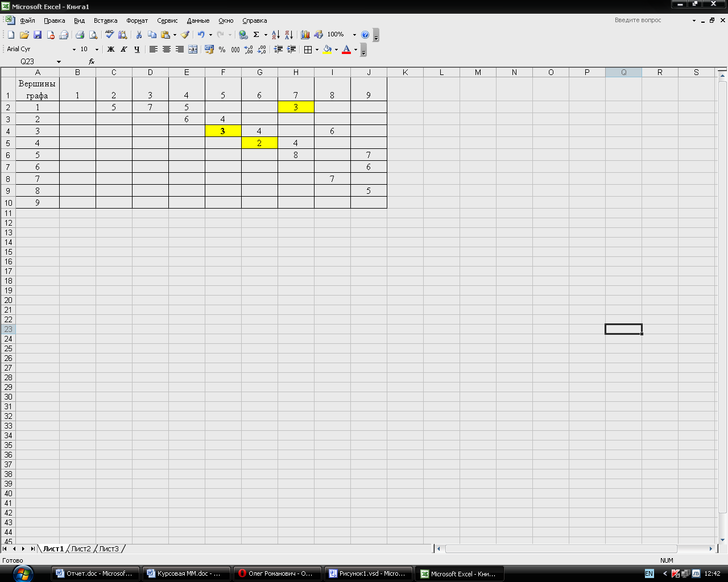Click Merge and Center icon
The height and width of the screenshot is (582, 728).
(x=193, y=49)
